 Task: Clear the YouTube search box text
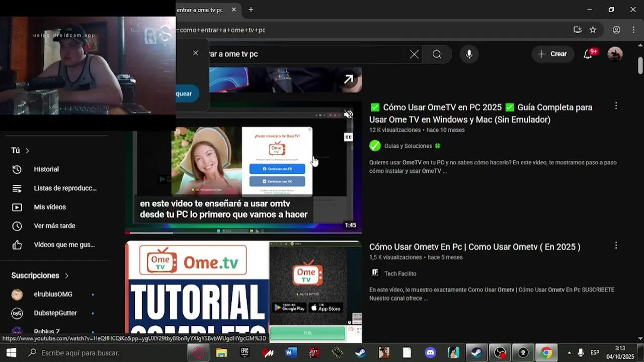tap(414, 54)
